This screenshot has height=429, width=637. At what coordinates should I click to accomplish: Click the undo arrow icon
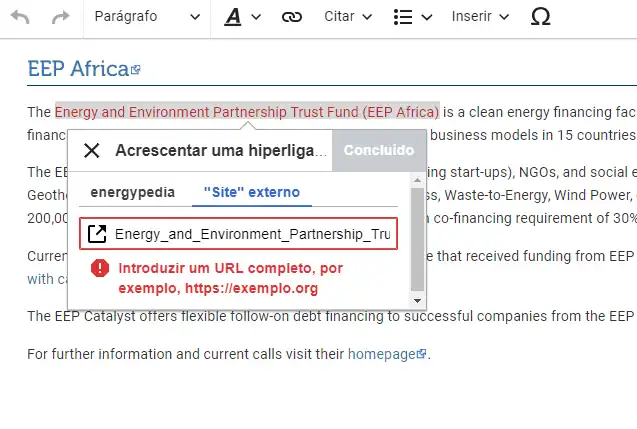tap(20, 17)
